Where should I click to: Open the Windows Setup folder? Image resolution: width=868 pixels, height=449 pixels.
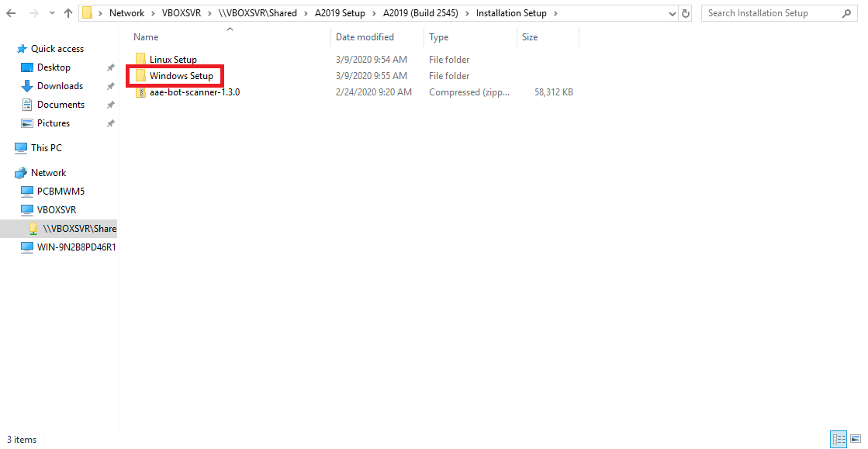coord(181,76)
